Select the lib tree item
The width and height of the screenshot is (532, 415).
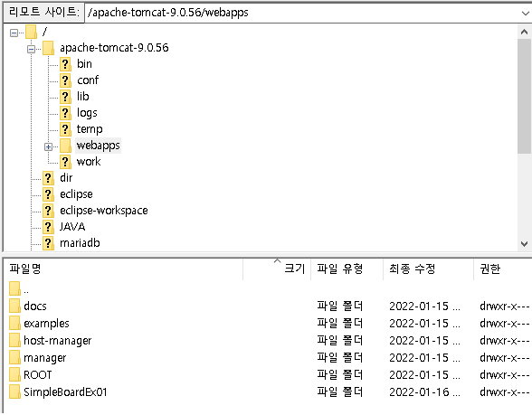point(83,97)
